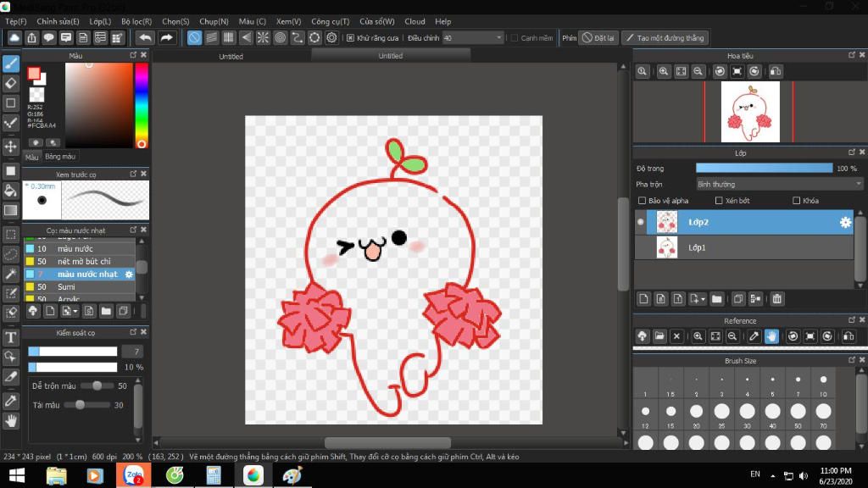Undock the Màu panel with its float icon
868x488 pixels.
133,55
